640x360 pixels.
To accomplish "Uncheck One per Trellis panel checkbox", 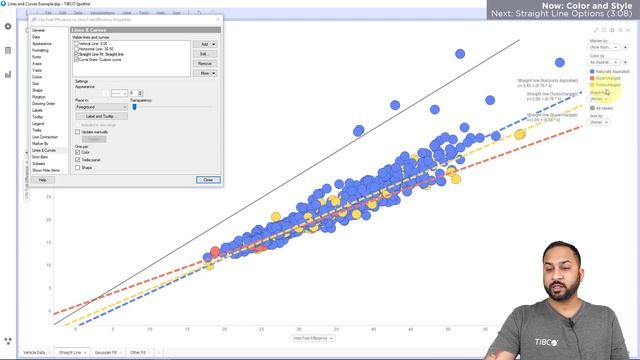I will [x=78, y=160].
